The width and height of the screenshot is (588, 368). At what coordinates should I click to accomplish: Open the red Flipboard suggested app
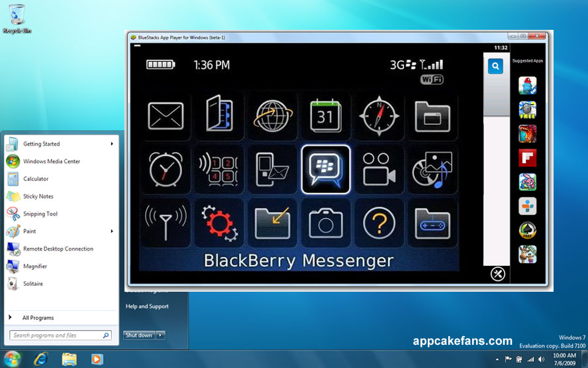tap(528, 158)
